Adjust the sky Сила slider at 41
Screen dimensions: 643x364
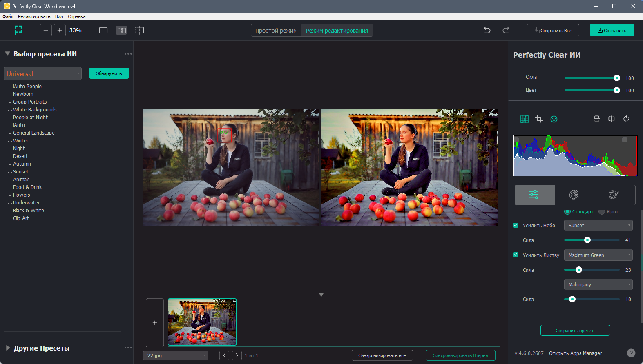tap(587, 240)
